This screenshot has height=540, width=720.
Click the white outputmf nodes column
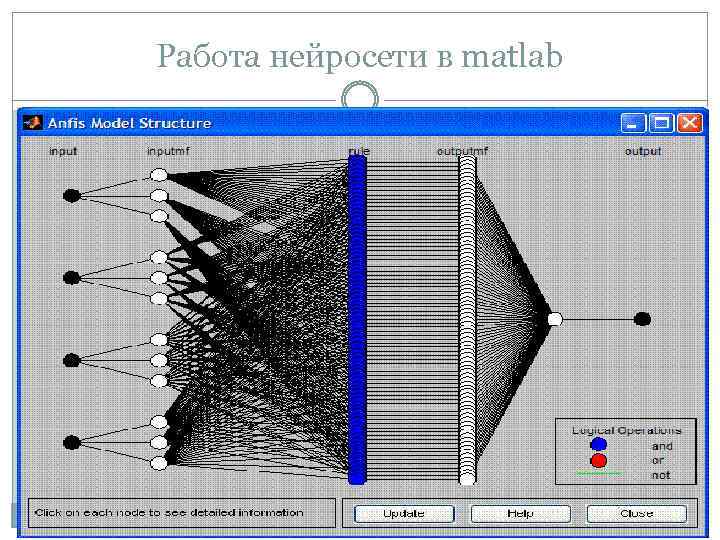pos(467,320)
